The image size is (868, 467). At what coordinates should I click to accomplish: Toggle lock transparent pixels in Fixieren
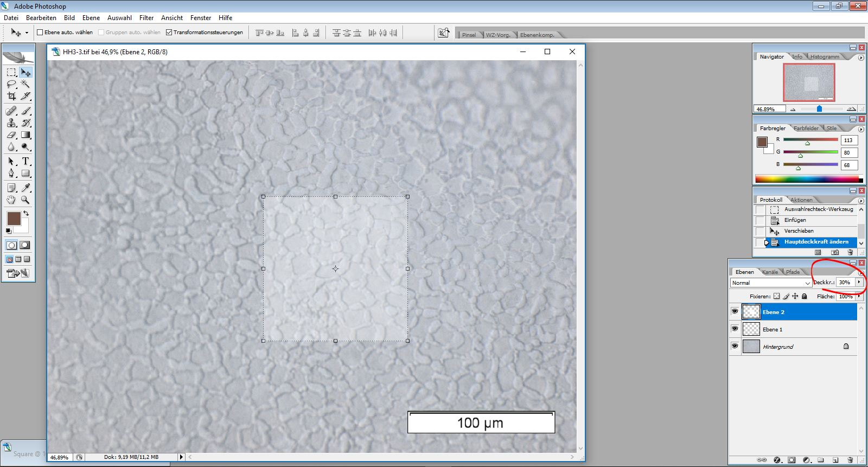(777, 296)
